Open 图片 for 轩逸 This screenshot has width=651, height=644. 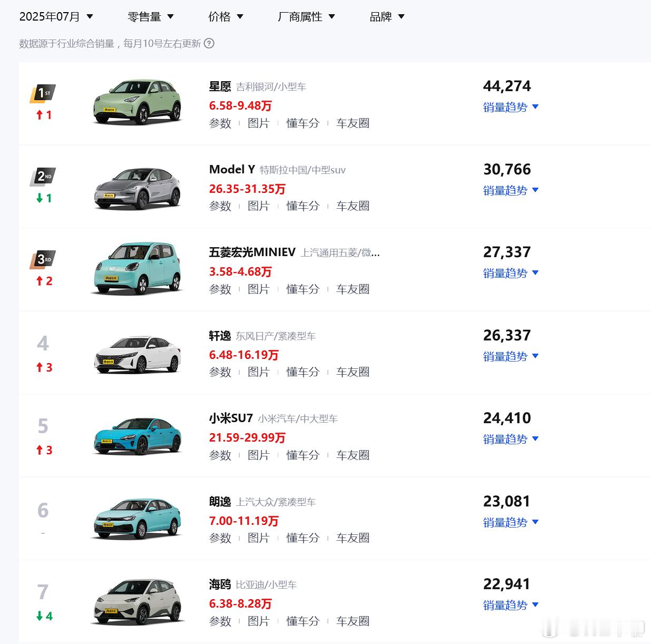258,372
